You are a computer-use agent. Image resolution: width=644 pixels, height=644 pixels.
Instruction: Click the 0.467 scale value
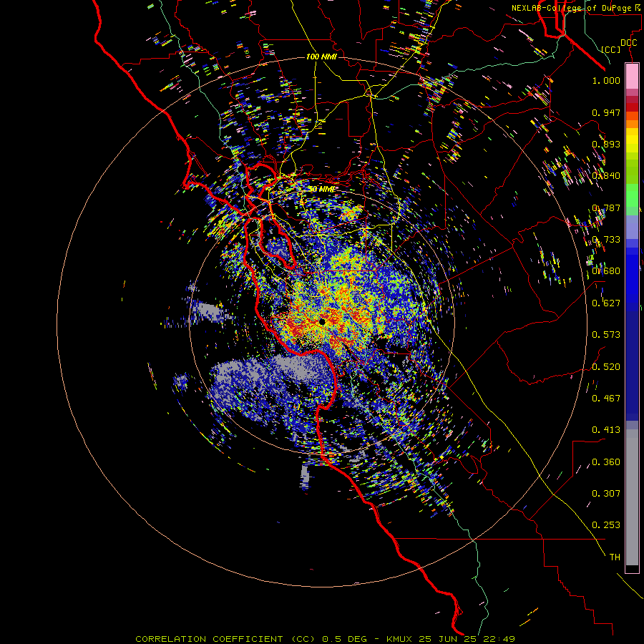[606, 399]
